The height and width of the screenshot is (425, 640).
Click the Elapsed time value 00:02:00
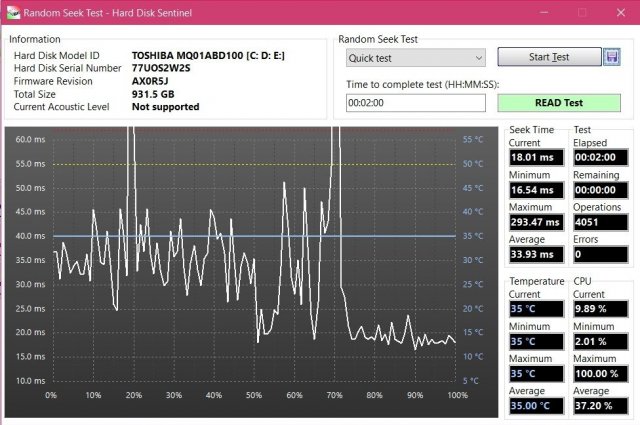[x=599, y=157]
